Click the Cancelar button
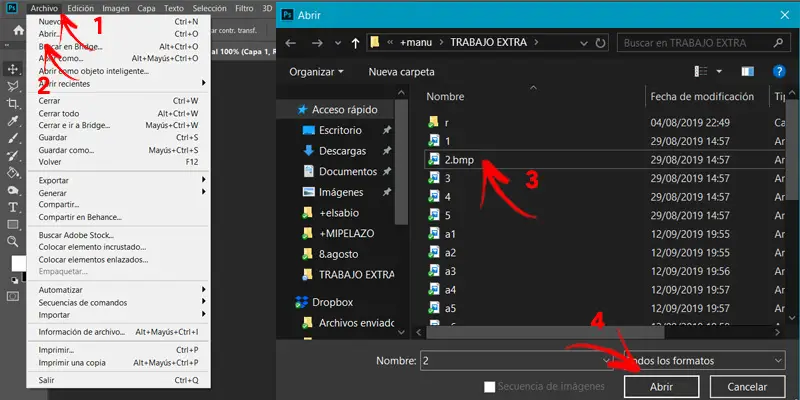This screenshot has height=400, width=800. click(747, 387)
